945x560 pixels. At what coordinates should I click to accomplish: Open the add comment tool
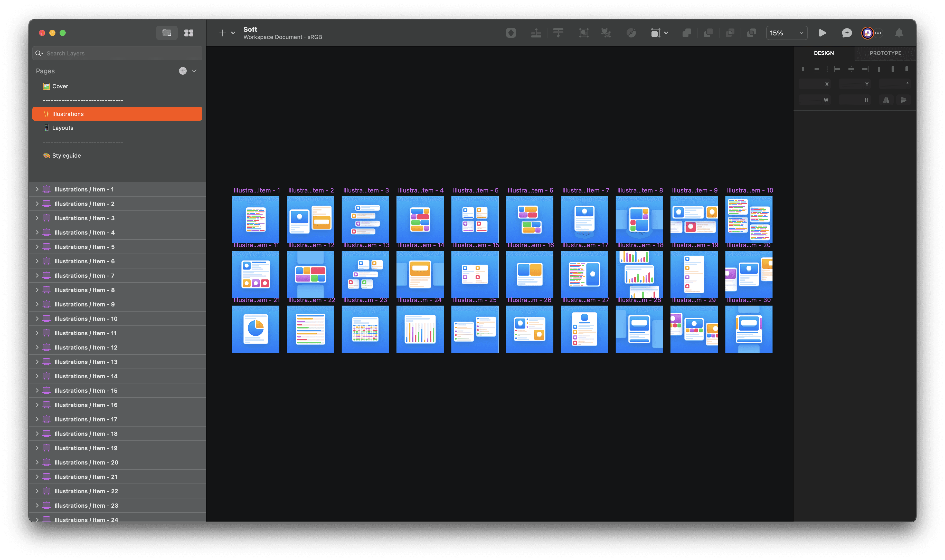point(846,33)
